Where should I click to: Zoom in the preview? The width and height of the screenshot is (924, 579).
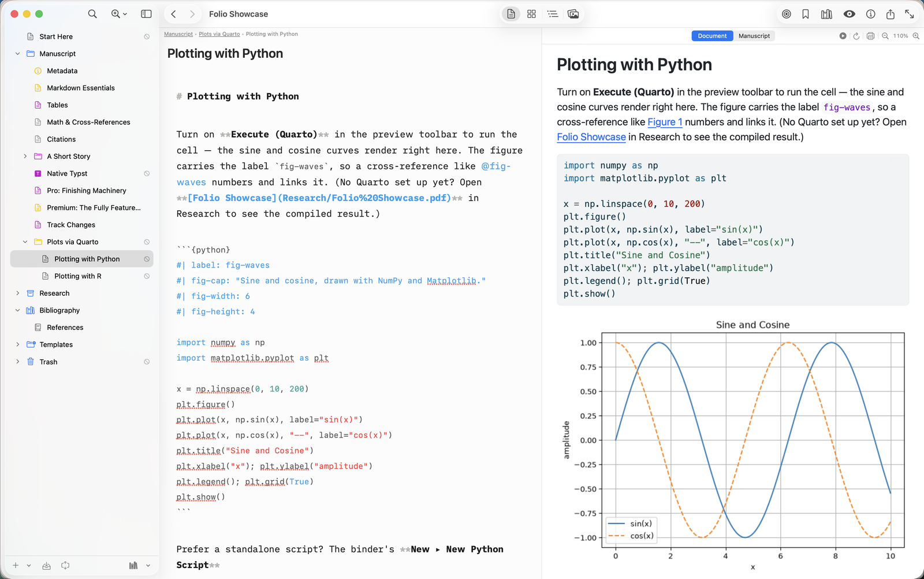(x=916, y=36)
